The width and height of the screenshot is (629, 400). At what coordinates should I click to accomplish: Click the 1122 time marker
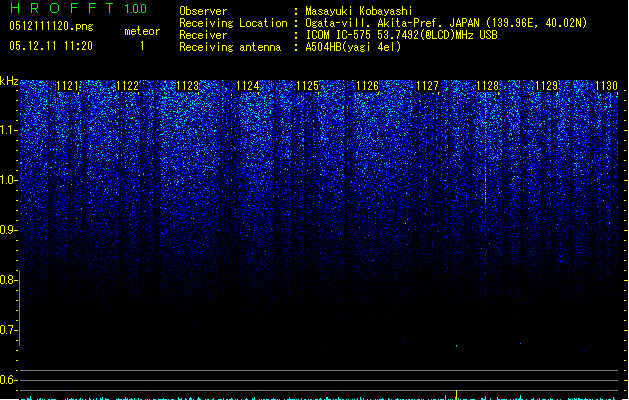tap(128, 86)
